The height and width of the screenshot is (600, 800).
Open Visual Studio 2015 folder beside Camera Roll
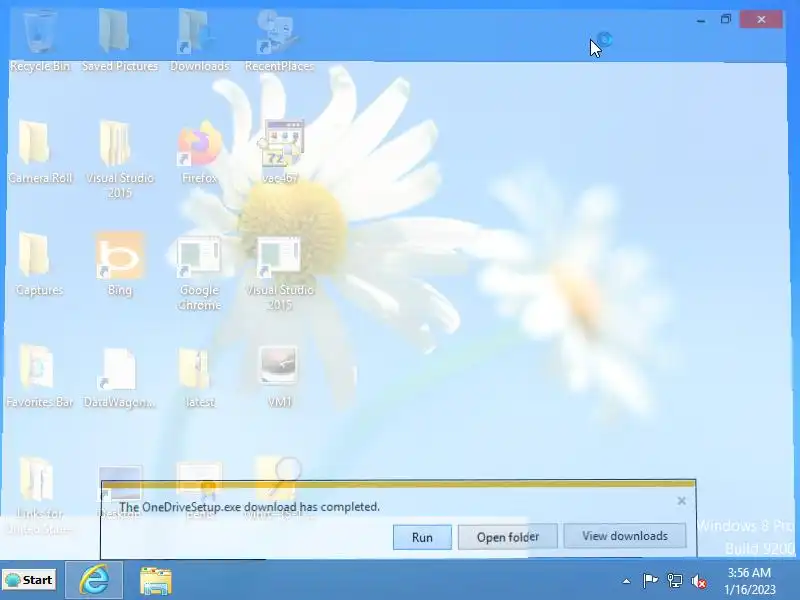point(119,158)
